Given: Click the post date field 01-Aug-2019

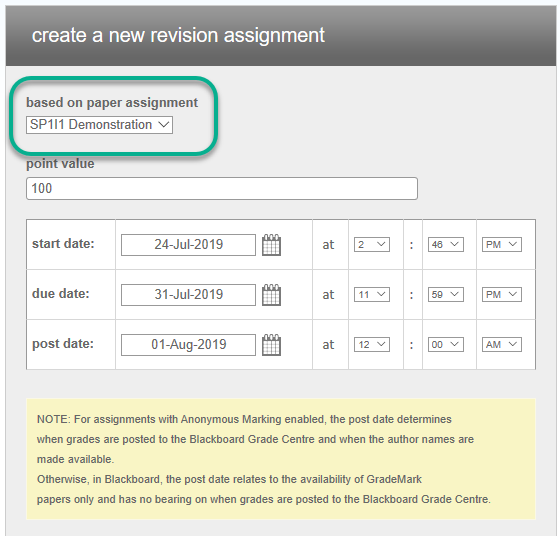Looking at the screenshot, I should pyautogui.click(x=188, y=345).
